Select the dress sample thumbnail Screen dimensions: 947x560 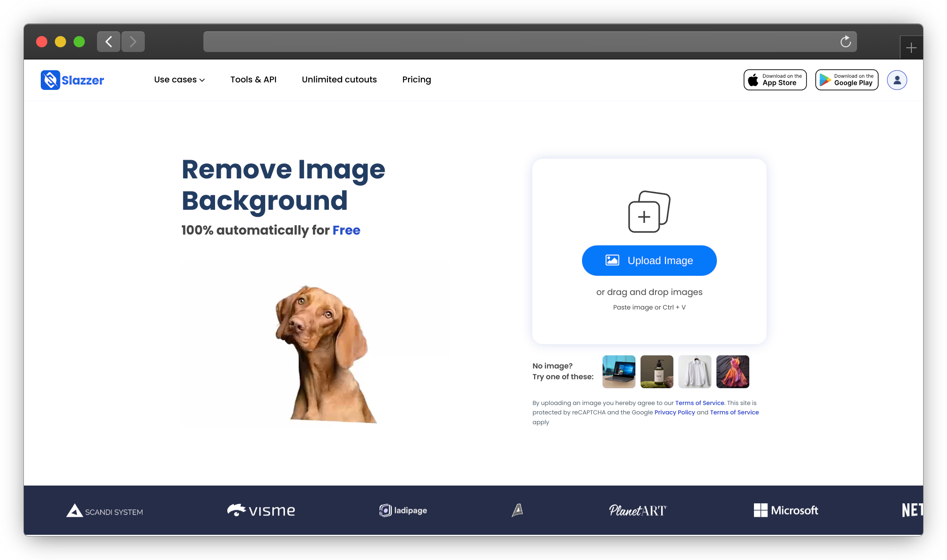pyautogui.click(x=731, y=371)
